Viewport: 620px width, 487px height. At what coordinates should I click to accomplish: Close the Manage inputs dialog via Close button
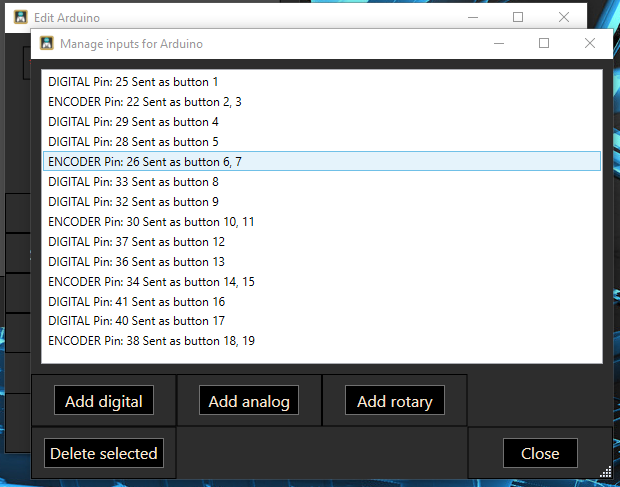[540, 453]
